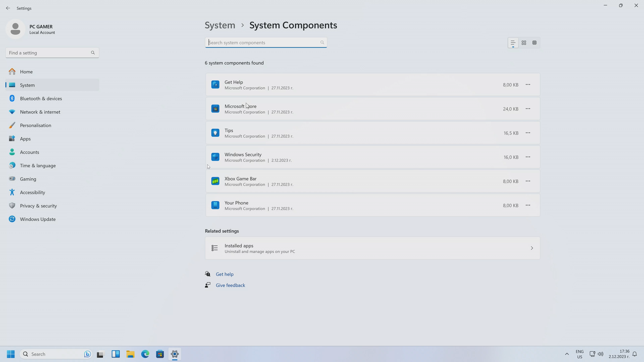This screenshot has height=362, width=644.
Task: Open Bing chat icon in taskbar search
Action: pyautogui.click(x=87, y=354)
